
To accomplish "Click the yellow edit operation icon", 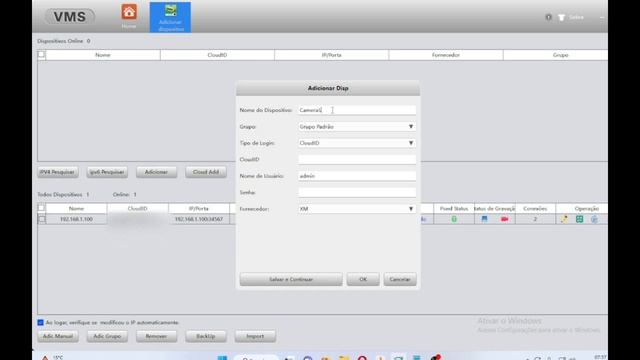I will [x=564, y=219].
